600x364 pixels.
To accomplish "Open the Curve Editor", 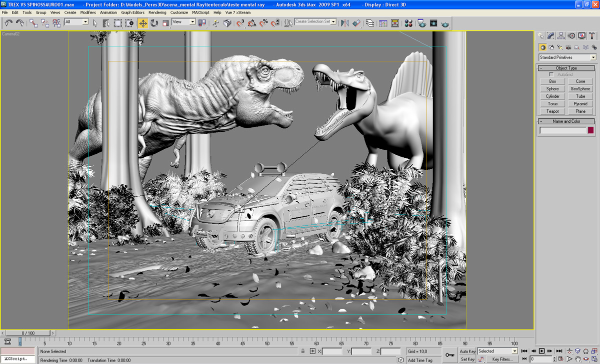I will coord(383,23).
